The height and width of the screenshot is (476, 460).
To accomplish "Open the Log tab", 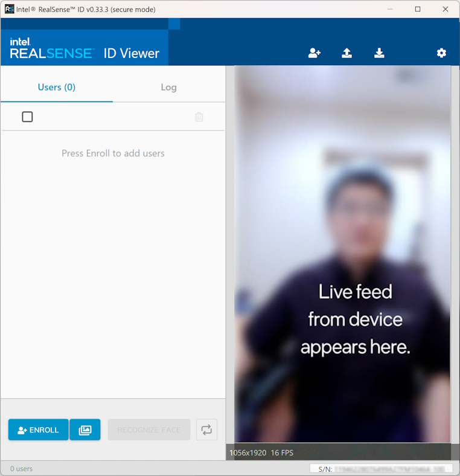I will tap(168, 87).
